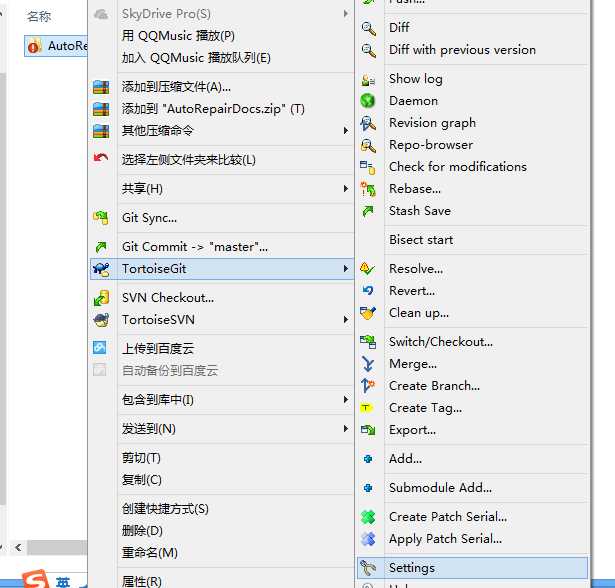The width and height of the screenshot is (615, 588).
Task: Toggle the Sogou 英 language indicator
Action: click(63, 582)
